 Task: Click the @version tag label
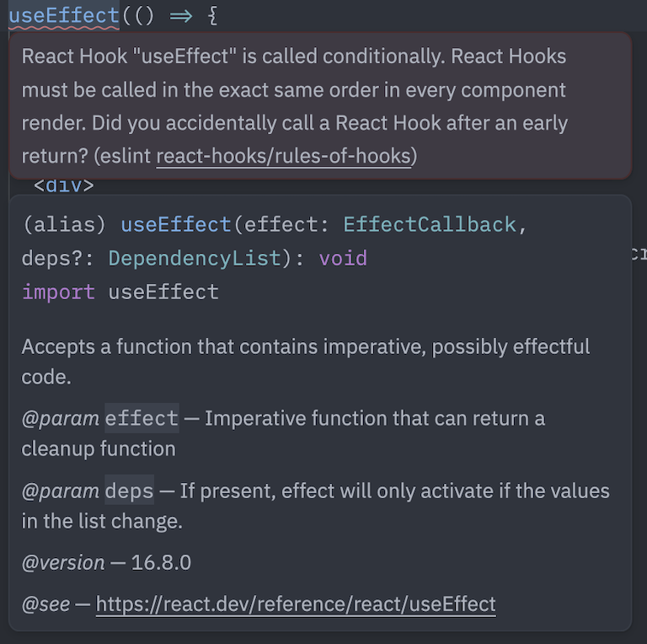(63, 562)
